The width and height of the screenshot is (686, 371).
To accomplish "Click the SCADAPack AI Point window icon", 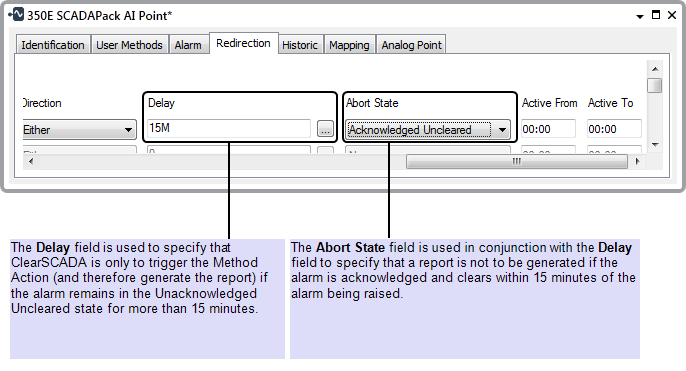I will [x=17, y=14].
